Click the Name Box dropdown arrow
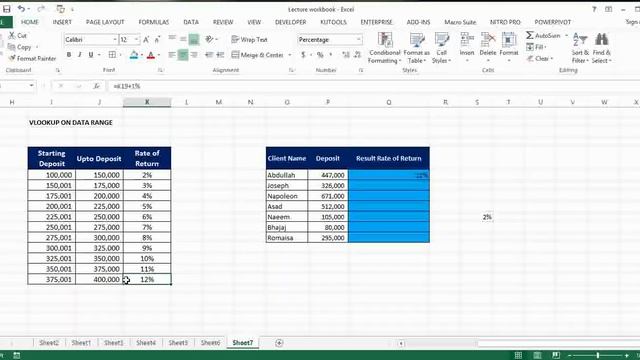 click(31, 86)
